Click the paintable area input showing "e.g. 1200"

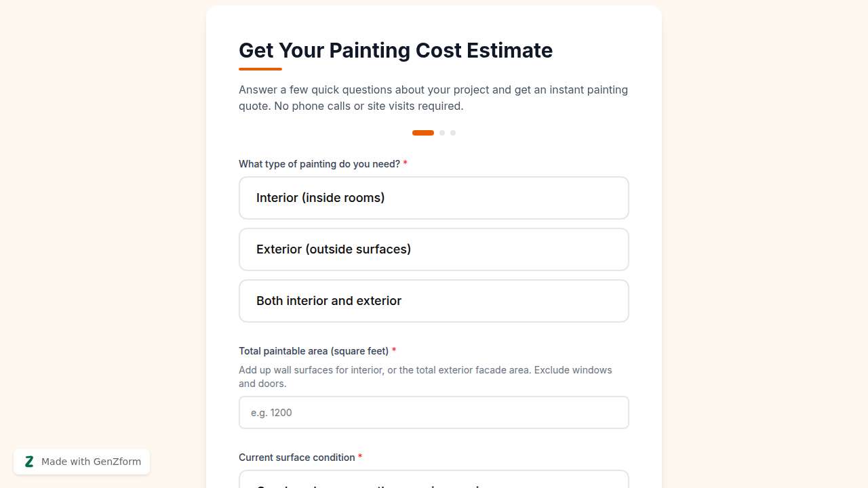[434, 412]
